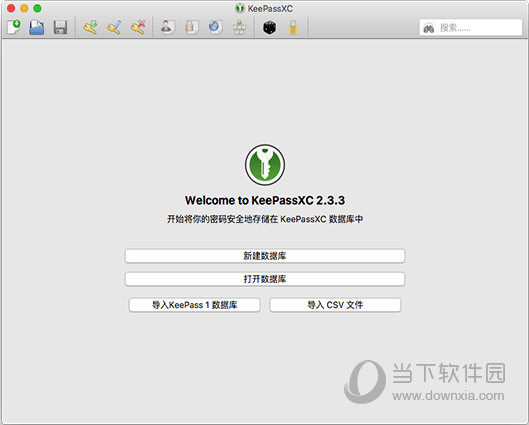Click the binoculars search icon
Image resolution: width=529 pixels, height=425 pixels.
click(428, 28)
